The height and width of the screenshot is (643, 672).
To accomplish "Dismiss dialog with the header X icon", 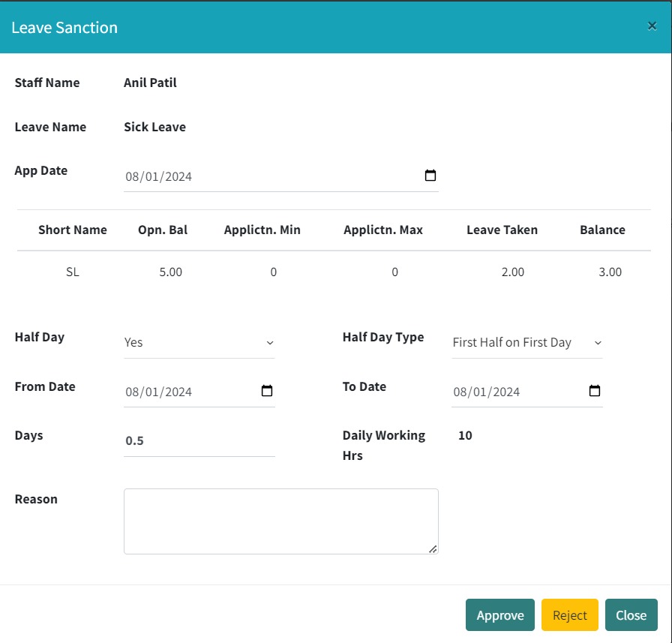I will [652, 26].
